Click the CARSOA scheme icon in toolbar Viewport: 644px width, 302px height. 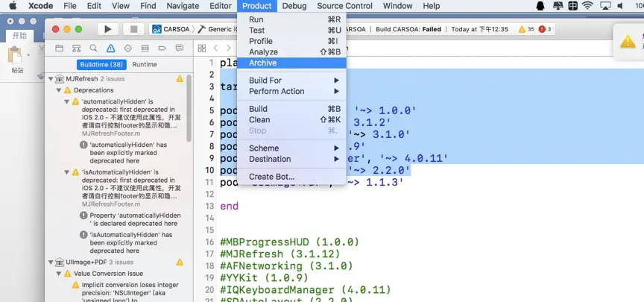coord(157,29)
